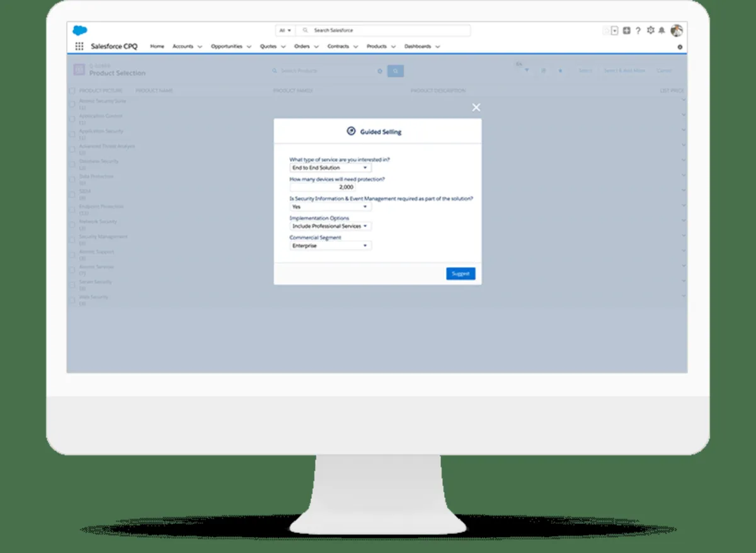756x553 pixels.
Task: Open the Setup gear icon
Action: pos(651,30)
